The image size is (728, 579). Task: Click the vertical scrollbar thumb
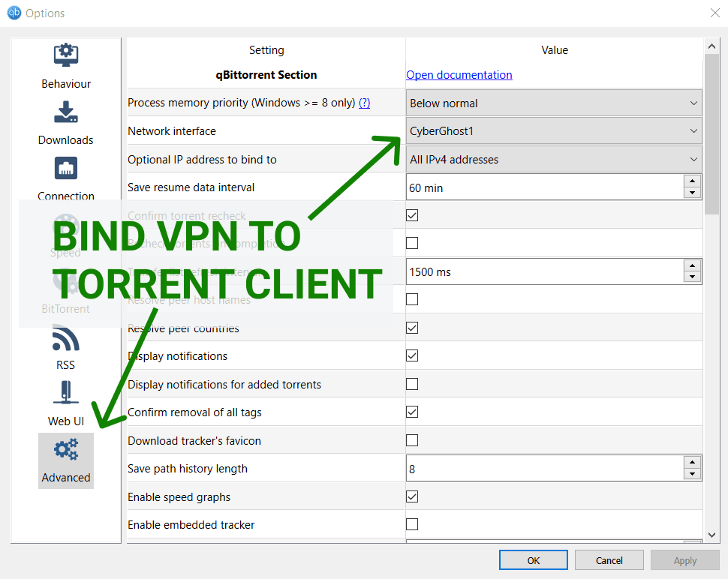pos(711,134)
